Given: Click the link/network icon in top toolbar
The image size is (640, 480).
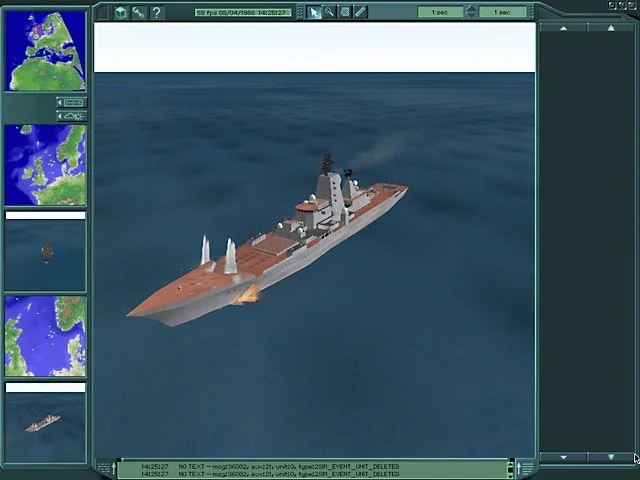Looking at the screenshot, I should tap(138, 12).
